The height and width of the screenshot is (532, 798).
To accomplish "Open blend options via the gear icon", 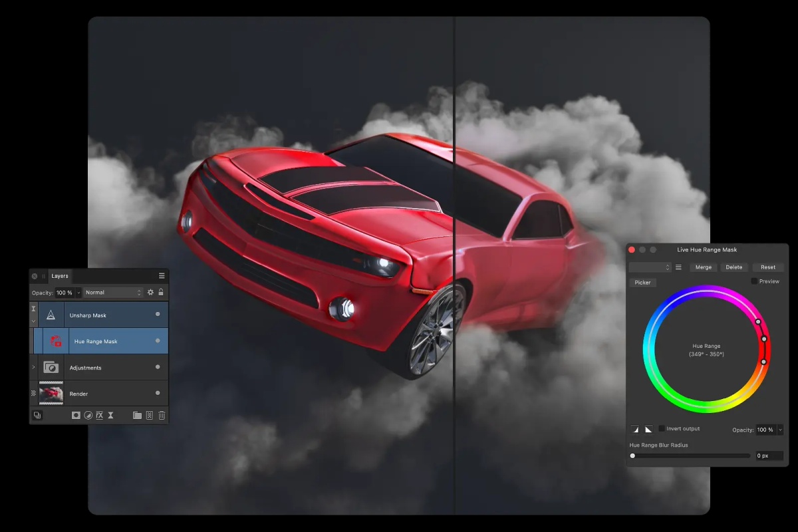I will 150,293.
